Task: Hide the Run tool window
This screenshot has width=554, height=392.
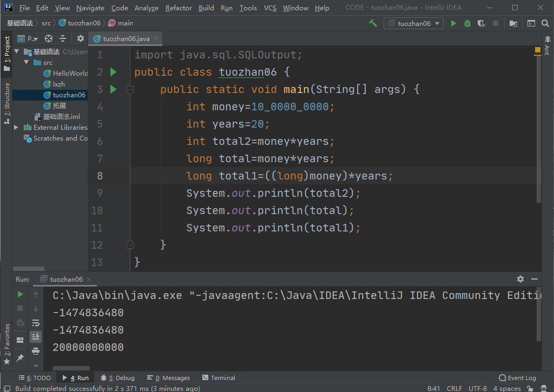Action: pos(535,279)
